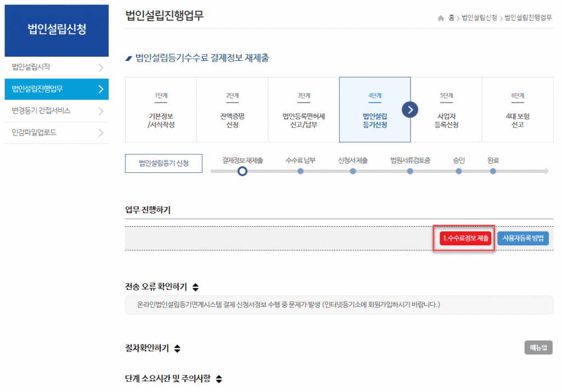Viewport: 562px width, 392px height.
Task: Click the 매뉴얼 button
Action: click(538, 348)
